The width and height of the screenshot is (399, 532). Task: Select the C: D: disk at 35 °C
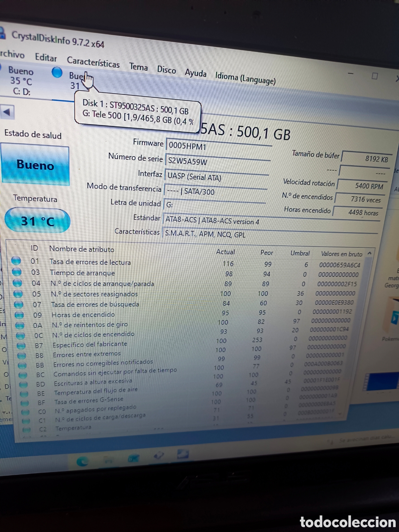(x=21, y=81)
